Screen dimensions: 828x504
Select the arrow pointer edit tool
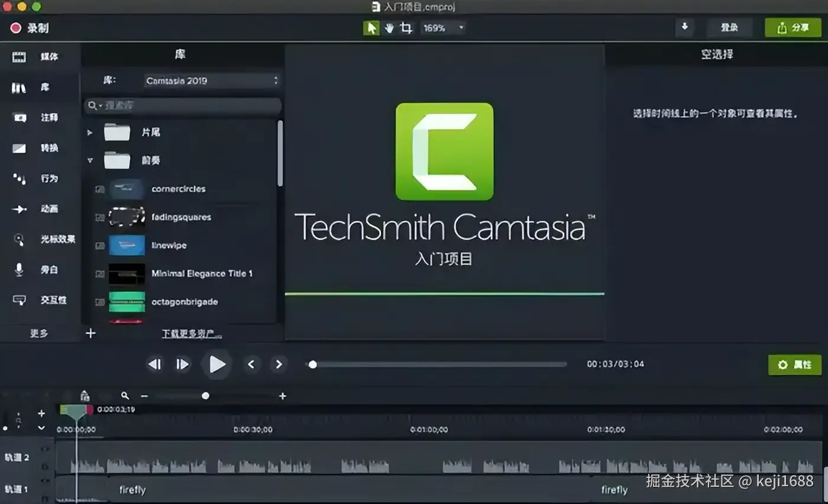pyautogui.click(x=371, y=28)
